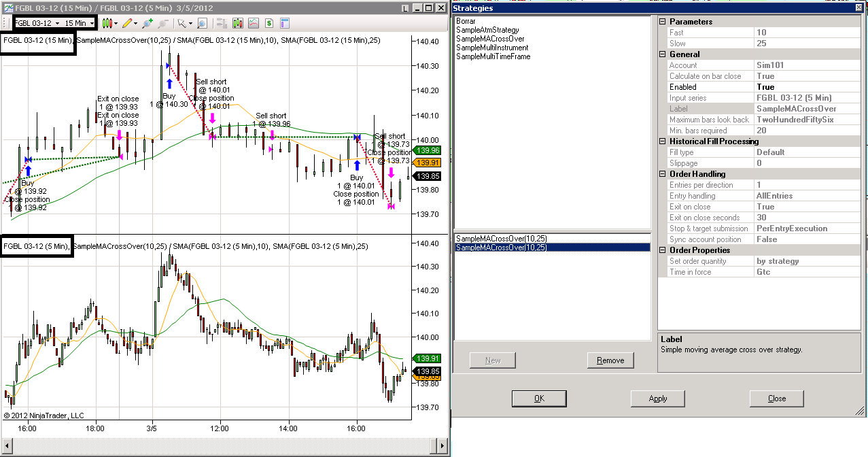Confirm with the OK button
Screen dimensions: 868x457
(x=539, y=399)
